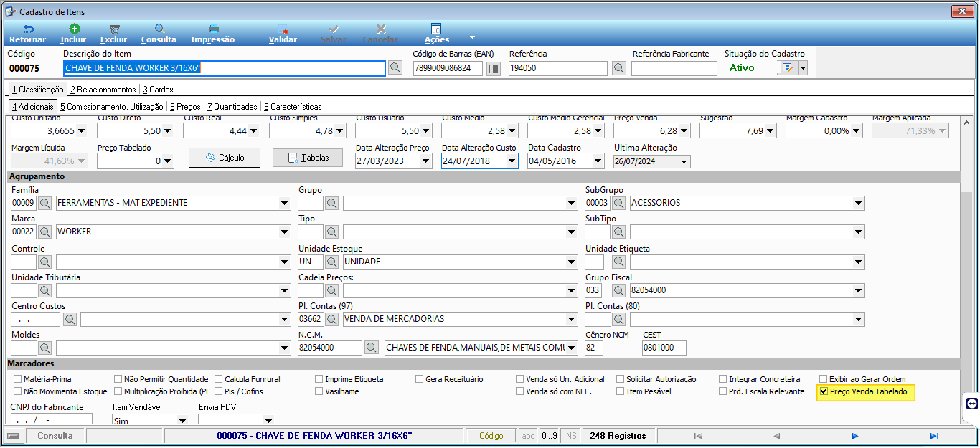The image size is (980, 448).
Task: Uncheck Preço Venda Tabelado checkbox
Action: pos(824,392)
